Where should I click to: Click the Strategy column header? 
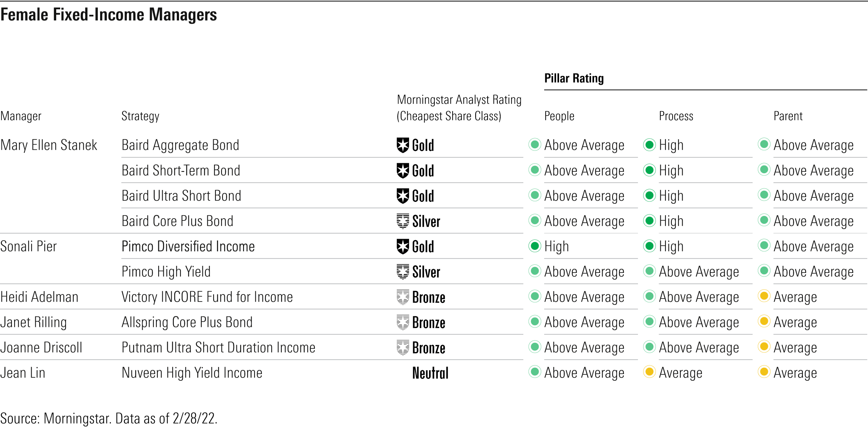140,116
